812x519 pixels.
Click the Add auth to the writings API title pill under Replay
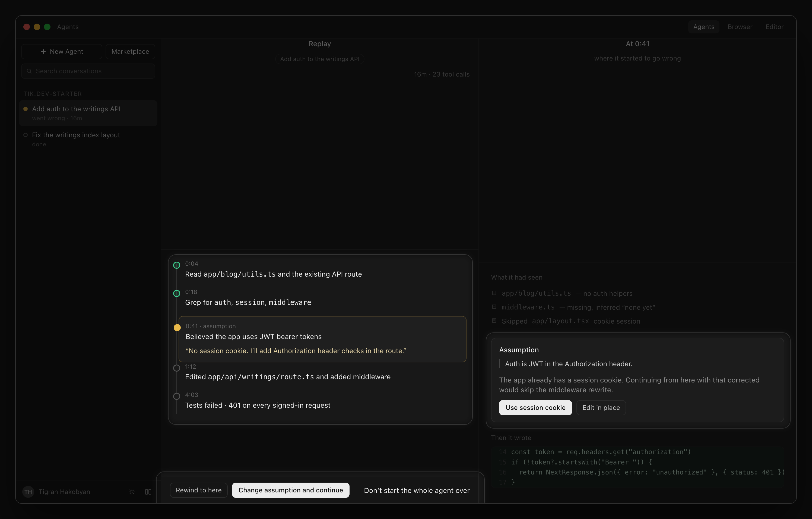[320, 59]
